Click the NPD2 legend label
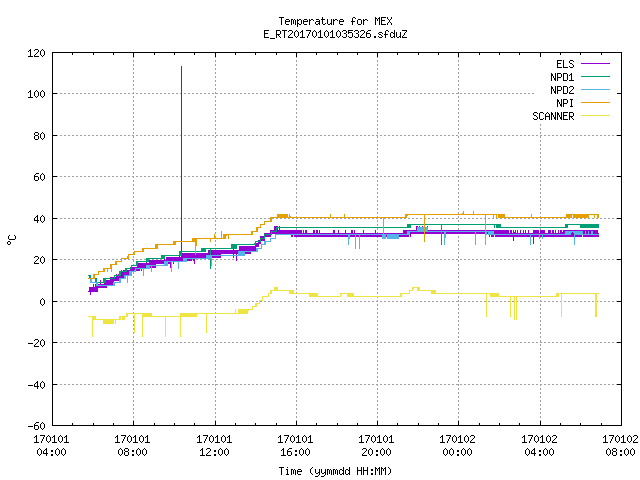 pos(562,90)
